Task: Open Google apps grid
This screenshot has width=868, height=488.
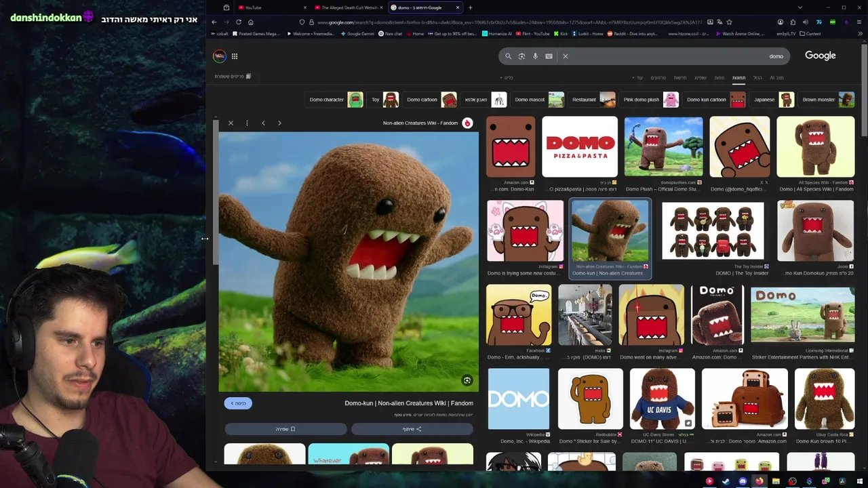Action: [x=235, y=56]
